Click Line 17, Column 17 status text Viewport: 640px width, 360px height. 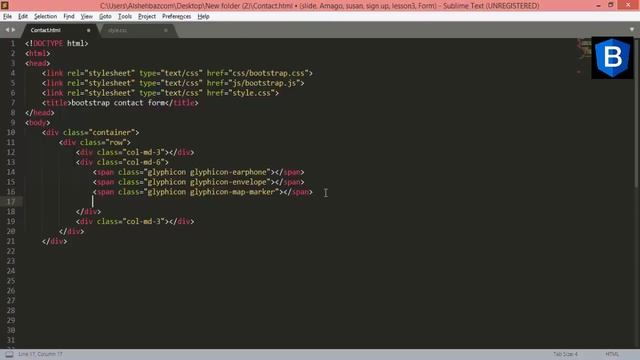click(40, 354)
